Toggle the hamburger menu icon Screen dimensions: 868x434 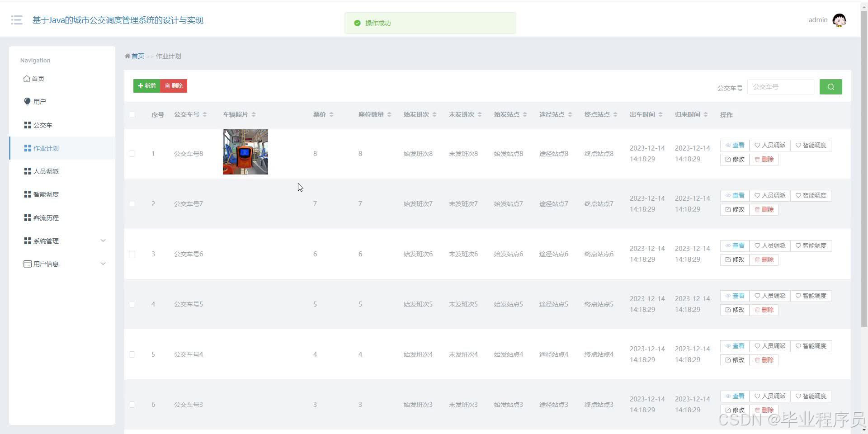pos(17,20)
